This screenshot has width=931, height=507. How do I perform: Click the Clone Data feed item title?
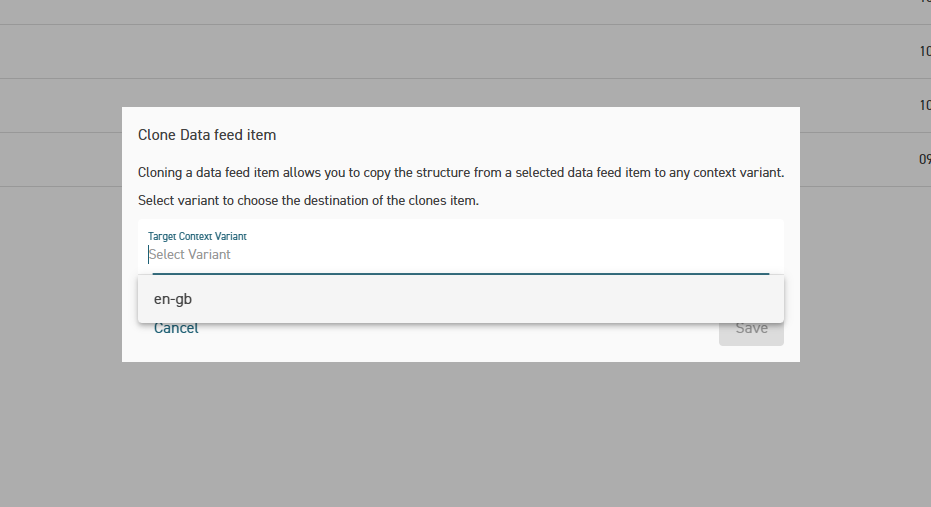coord(207,134)
